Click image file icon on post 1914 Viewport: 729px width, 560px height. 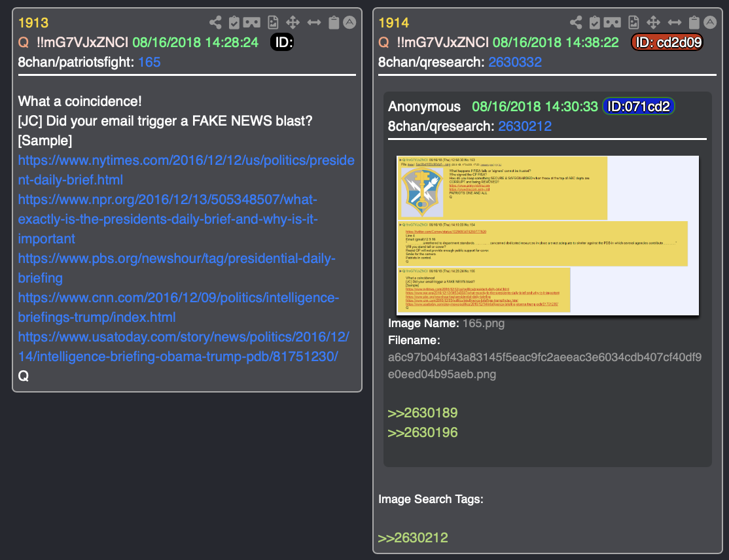tap(633, 22)
